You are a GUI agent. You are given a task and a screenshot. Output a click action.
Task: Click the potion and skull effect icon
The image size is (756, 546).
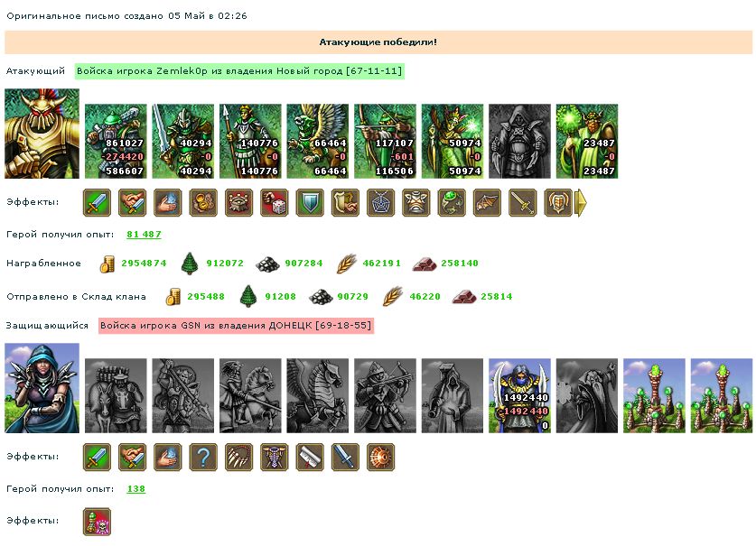point(97,522)
